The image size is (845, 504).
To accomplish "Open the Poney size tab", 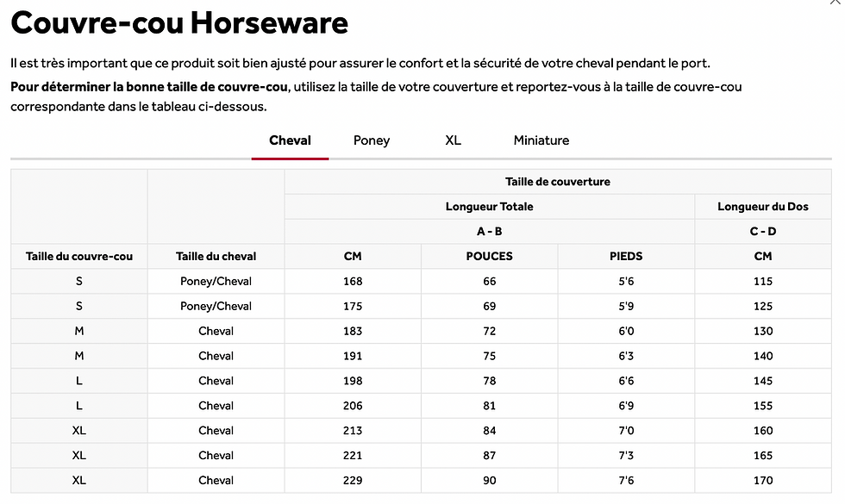I will point(372,140).
